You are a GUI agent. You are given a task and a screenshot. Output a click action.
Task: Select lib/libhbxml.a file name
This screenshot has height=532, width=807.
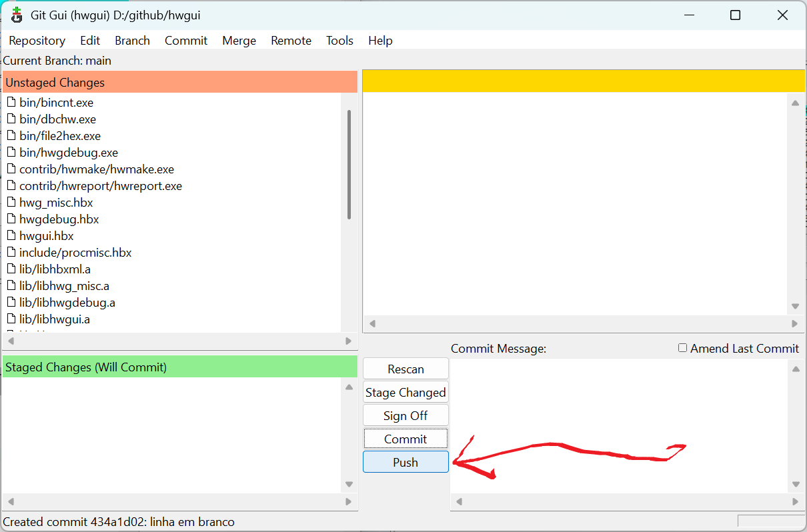[55, 269]
